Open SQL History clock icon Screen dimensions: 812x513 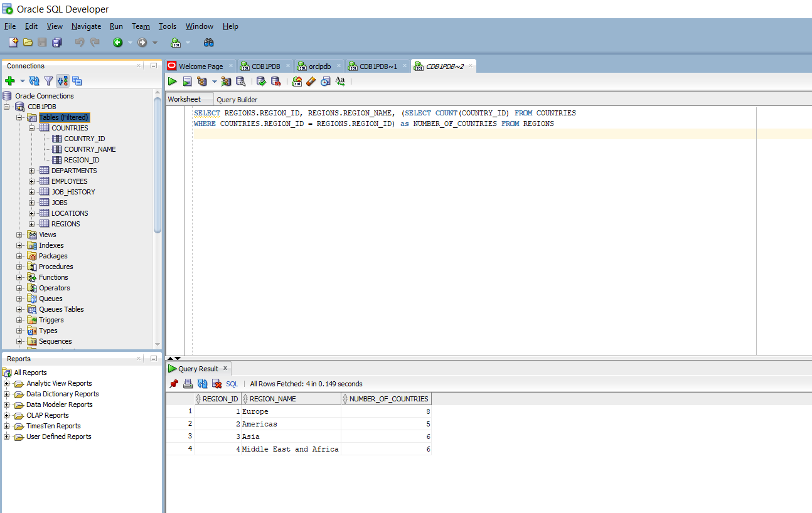[325, 82]
